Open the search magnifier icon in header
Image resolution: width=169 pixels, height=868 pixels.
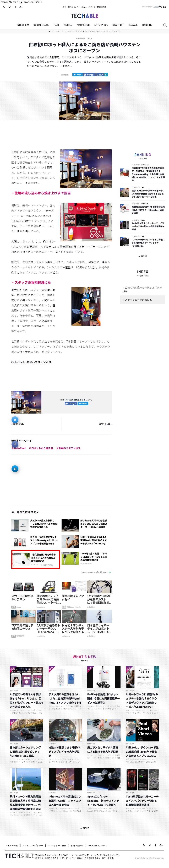coord(165,25)
